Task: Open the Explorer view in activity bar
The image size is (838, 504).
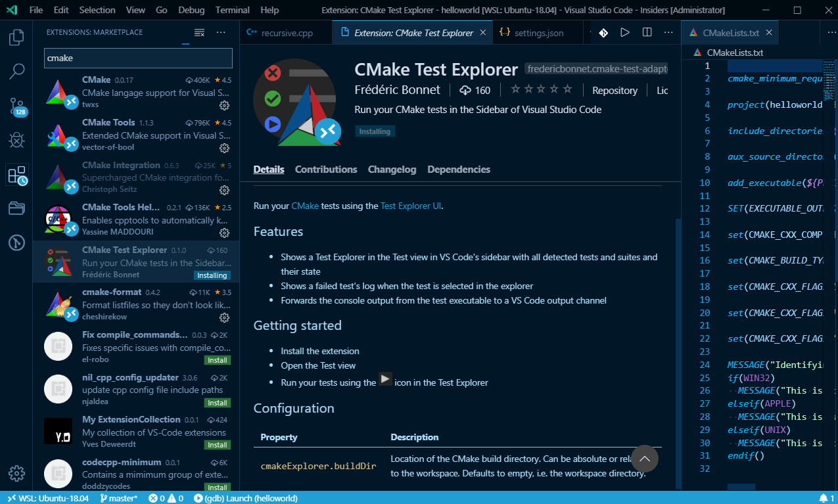Action: 16,37
